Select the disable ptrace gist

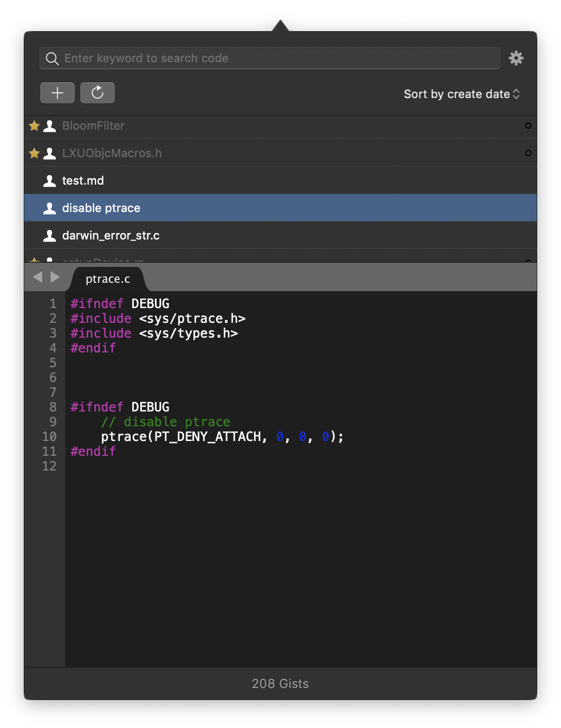tap(101, 208)
